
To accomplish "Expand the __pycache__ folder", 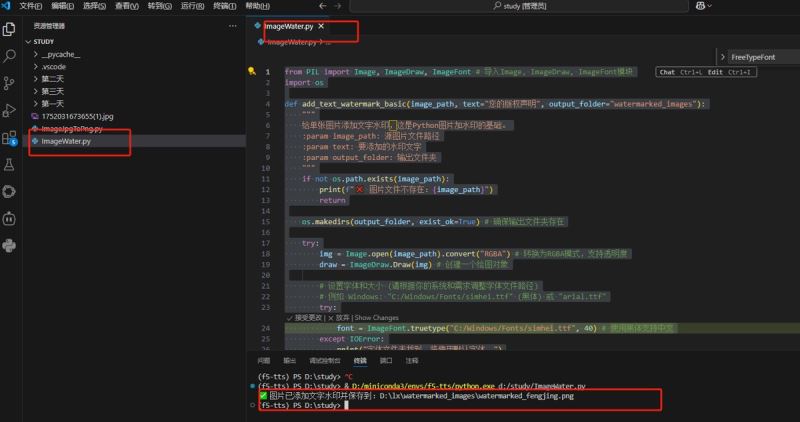I will pyautogui.click(x=60, y=54).
